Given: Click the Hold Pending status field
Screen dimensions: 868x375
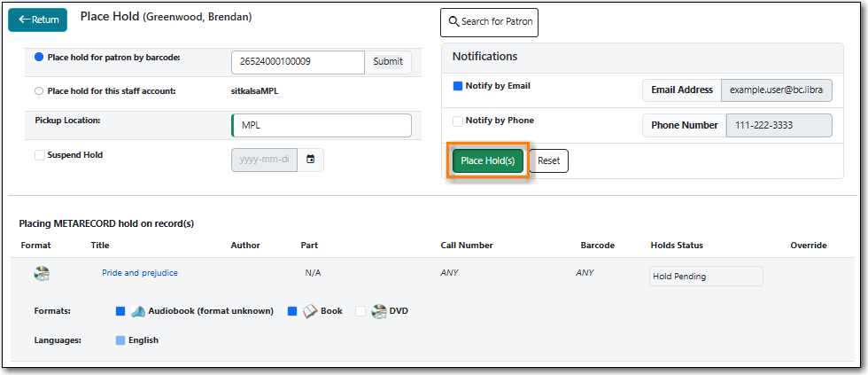Looking at the screenshot, I should [x=706, y=276].
